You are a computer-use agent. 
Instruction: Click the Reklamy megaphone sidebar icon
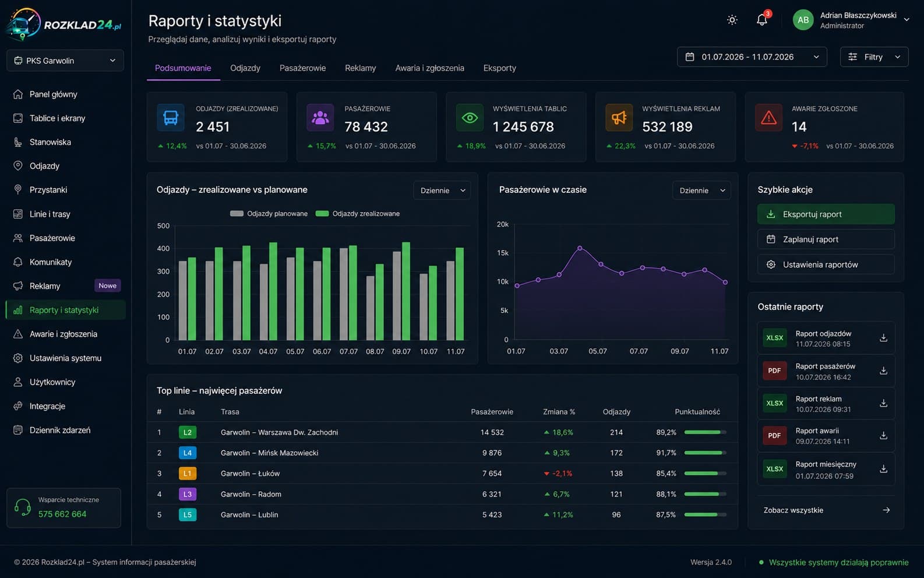click(x=18, y=286)
